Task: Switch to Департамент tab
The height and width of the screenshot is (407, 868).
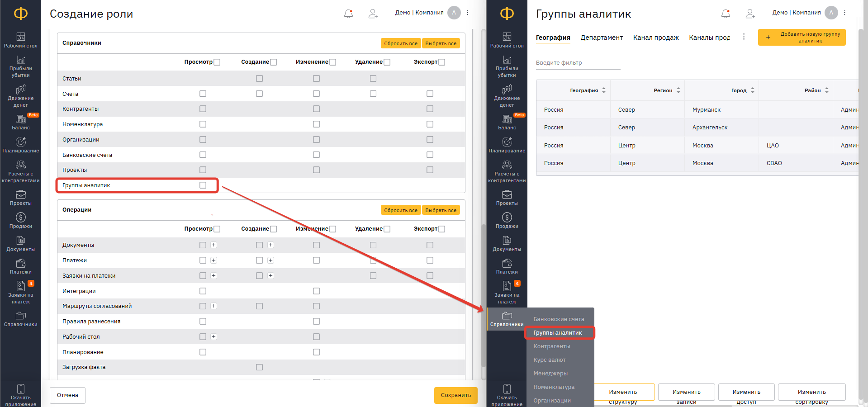Action: click(x=602, y=38)
